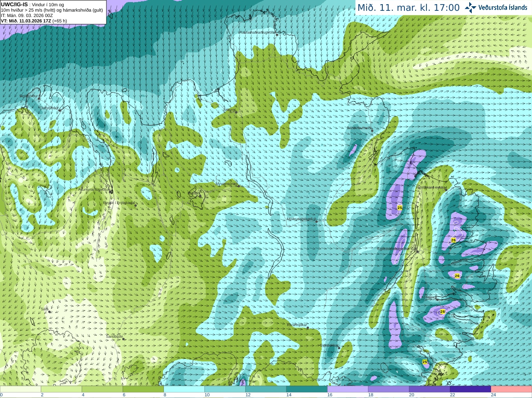This screenshot has width=532, height=398.
Task: Click the Ásbyrgi station label
Action: click(x=229, y=110)
